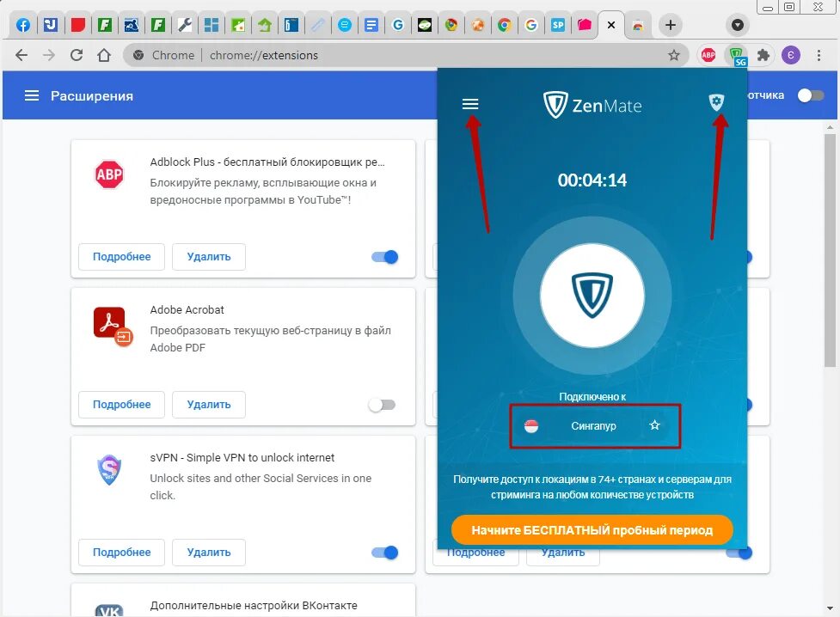Viewport: 840px width, 617px height.
Task: Open the ZenMate popup hamburger menu
Action: click(470, 104)
